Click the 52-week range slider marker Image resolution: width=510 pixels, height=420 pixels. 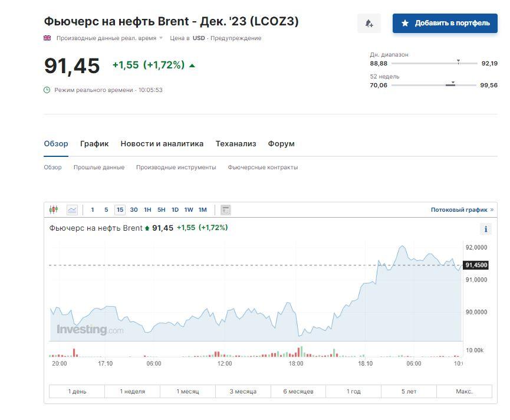click(x=453, y=83)
